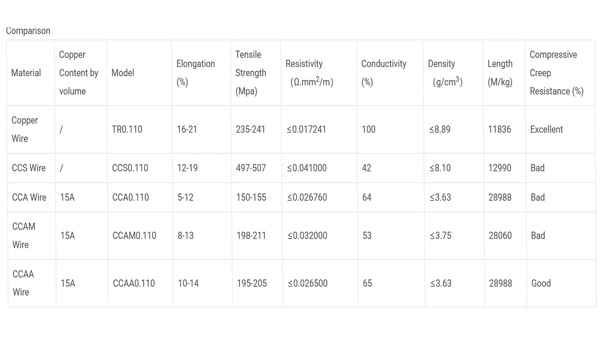
Task: Click the Compressive Creep Resistance header
Action: [557, 73]
